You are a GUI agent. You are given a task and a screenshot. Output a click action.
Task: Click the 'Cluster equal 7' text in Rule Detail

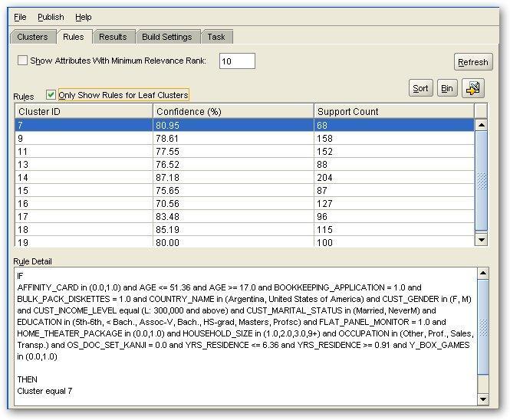pos(44,391)
